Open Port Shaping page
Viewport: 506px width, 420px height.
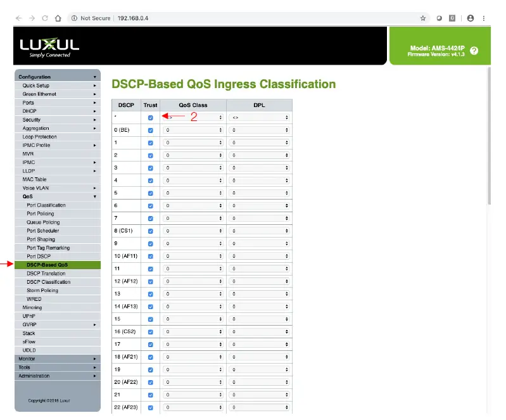coord(58,239)
